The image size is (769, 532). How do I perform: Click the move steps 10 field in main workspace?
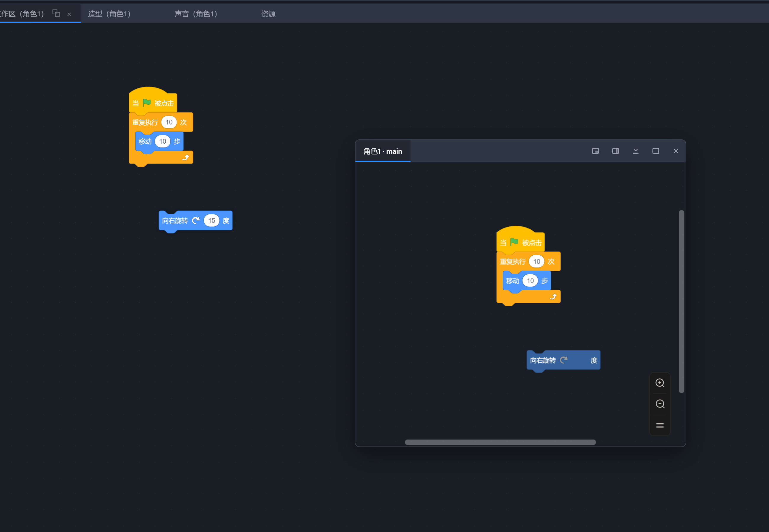[163, 141]
